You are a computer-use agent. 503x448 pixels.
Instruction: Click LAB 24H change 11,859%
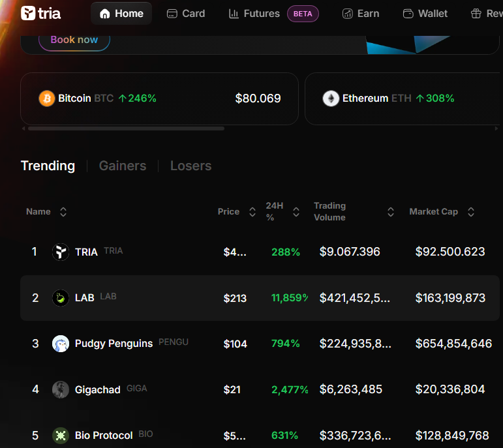[x=290, y=298]
